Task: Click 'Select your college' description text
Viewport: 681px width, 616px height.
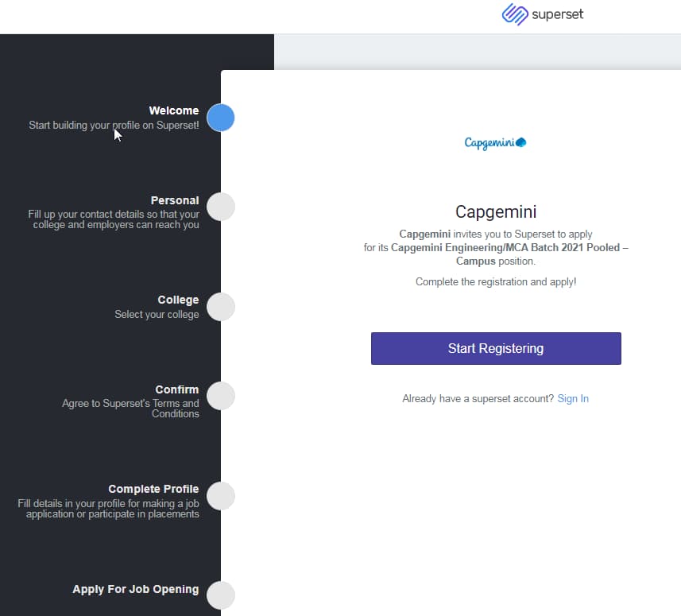Action: 157,314
